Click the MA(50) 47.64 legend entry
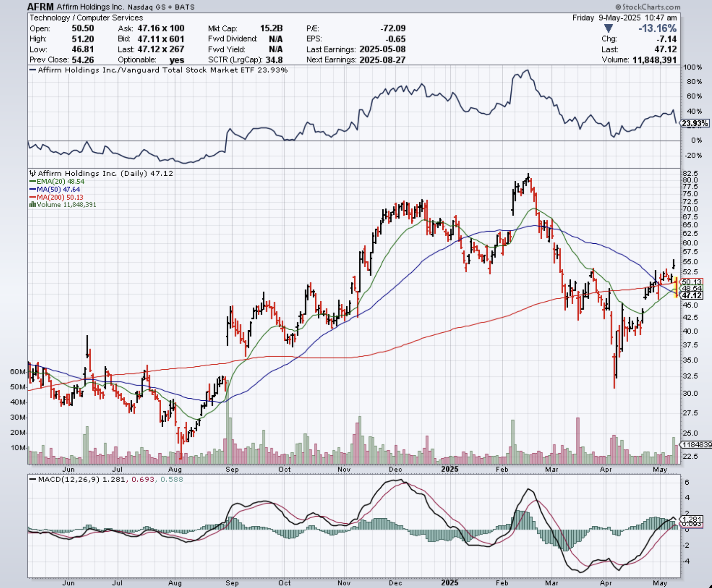The width and height of the screenshot is (712, 588). coord(55,189)
